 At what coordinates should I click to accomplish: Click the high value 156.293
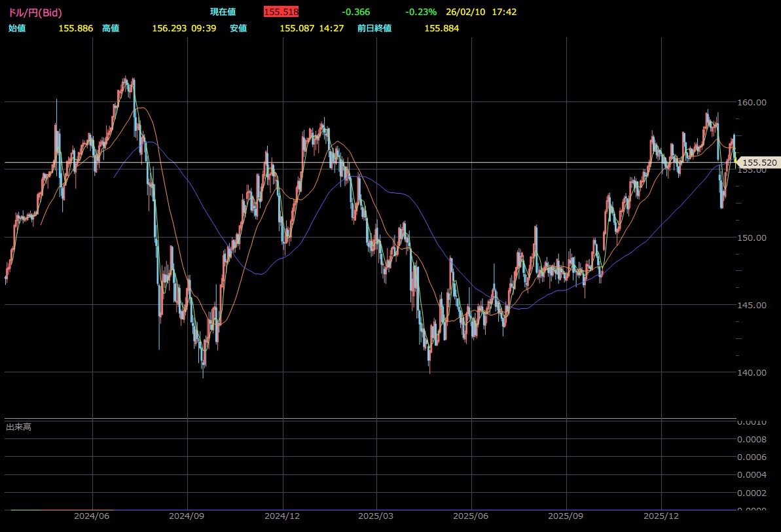point(170,28)
